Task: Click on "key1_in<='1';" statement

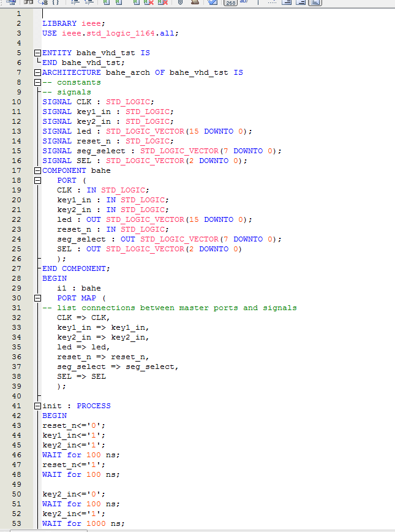Action: coord(73,436)
